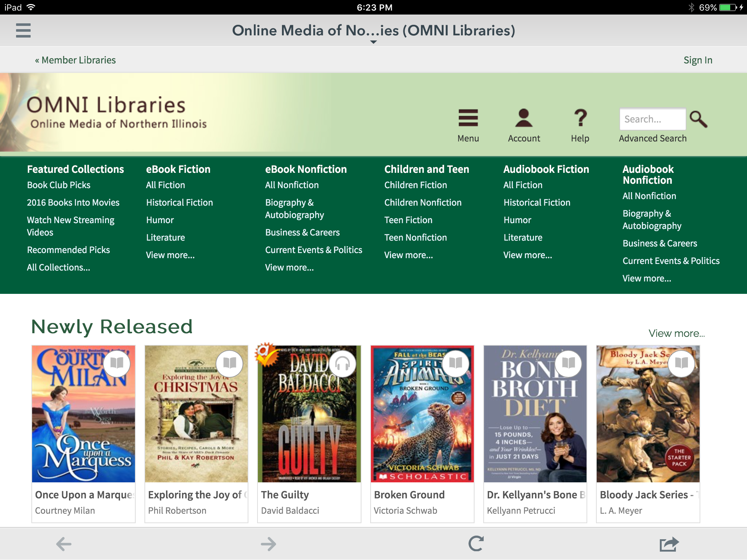Click the Account person icon
The height and width of the screenshot is (560, 747).
[x=524, y=118]
